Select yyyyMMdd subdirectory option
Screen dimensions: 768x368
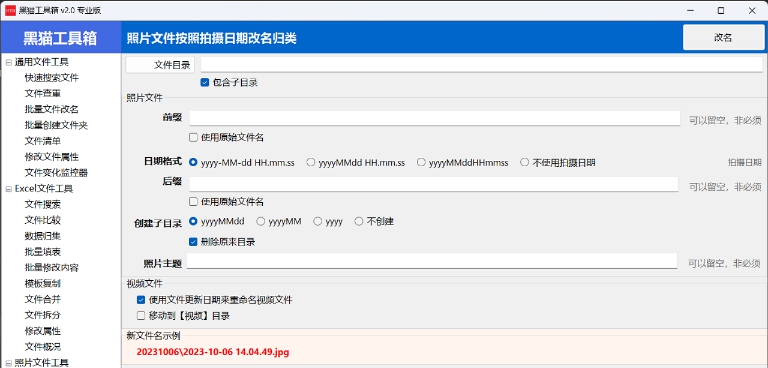[193, 221]
